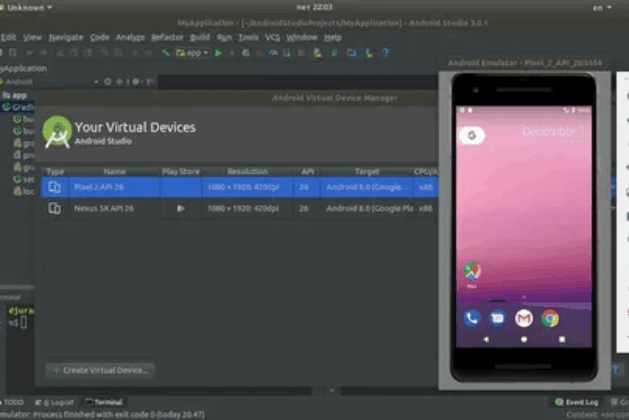Tap the Messages app icon in emulator
The image size is (629, 420).
click(x=498, y=319)
